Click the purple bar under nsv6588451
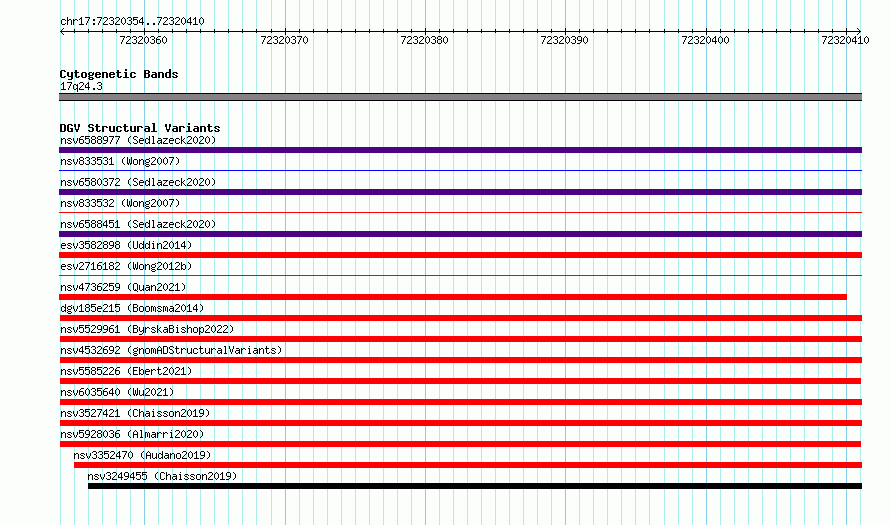 point(460,234)
